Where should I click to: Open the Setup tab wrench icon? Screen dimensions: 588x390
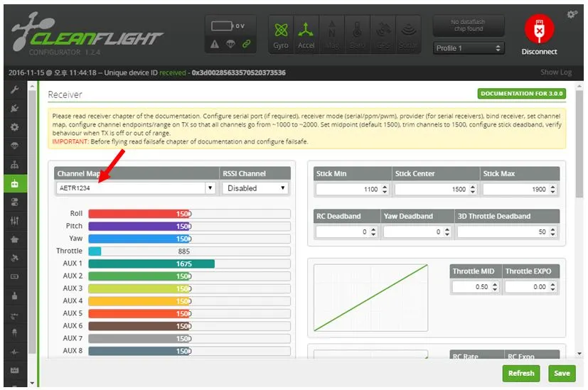click(x=15, y=90)
